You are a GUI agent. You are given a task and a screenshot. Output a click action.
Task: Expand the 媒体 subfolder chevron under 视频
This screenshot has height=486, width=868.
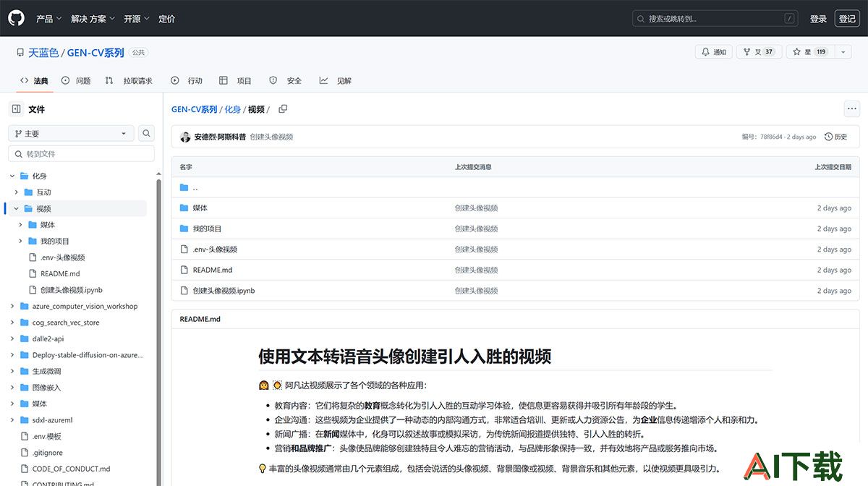coord(21,225)
